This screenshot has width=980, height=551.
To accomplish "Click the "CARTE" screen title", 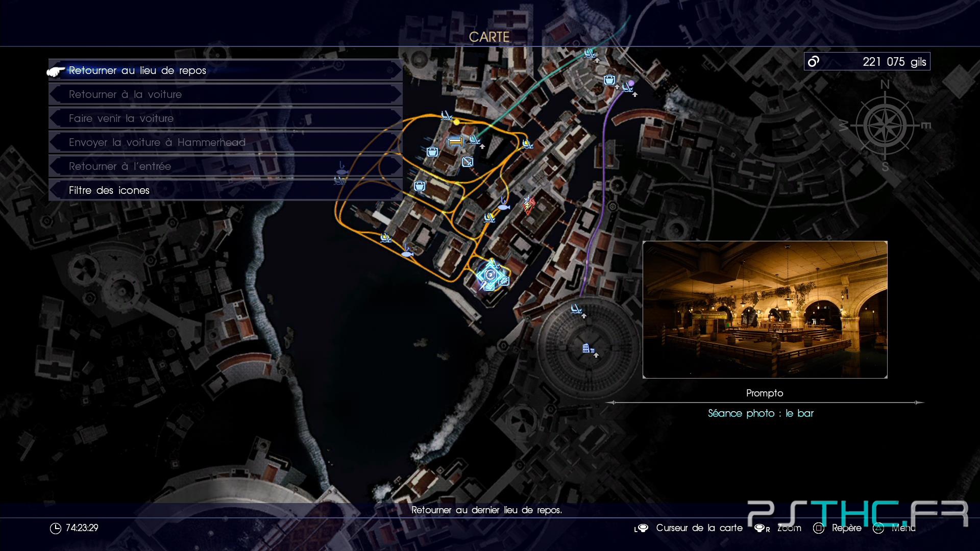I will (x=489, y=37).
